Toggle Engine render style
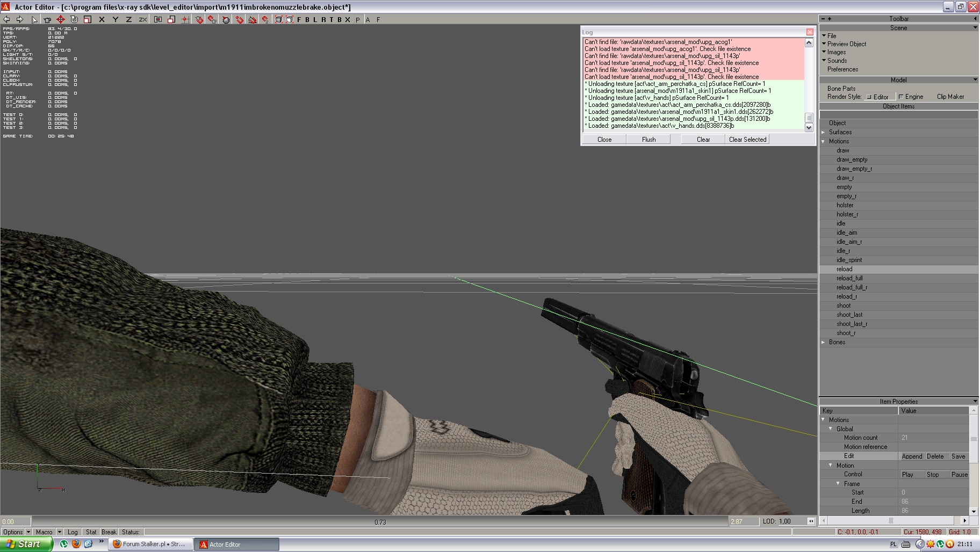The width and height of the screenshot is (980, 552). (911, 97)
